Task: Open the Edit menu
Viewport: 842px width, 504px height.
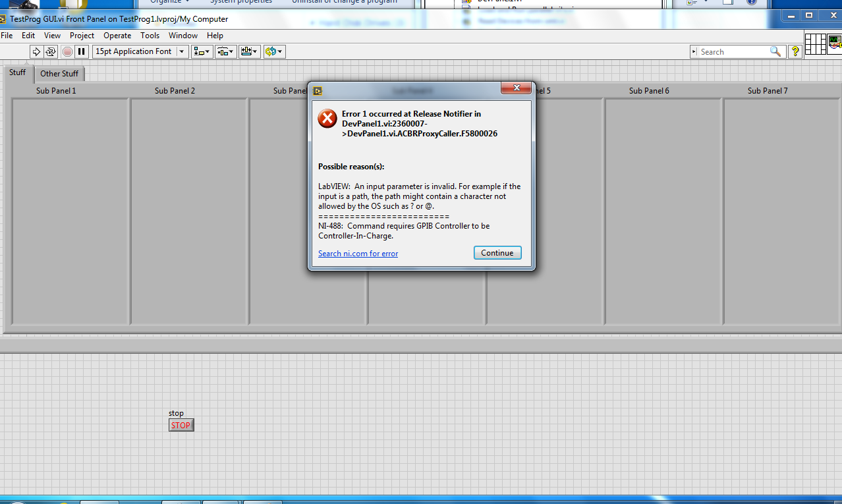Action: [x=28, y=36]
